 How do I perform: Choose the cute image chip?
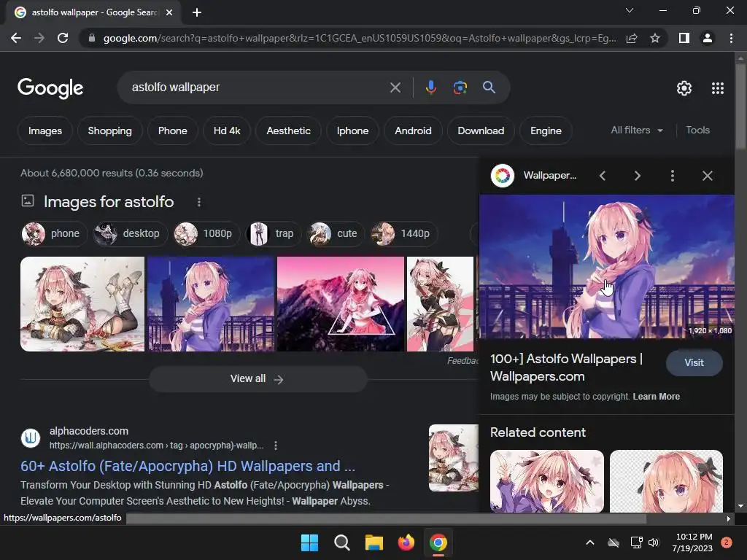click(336, 234)
